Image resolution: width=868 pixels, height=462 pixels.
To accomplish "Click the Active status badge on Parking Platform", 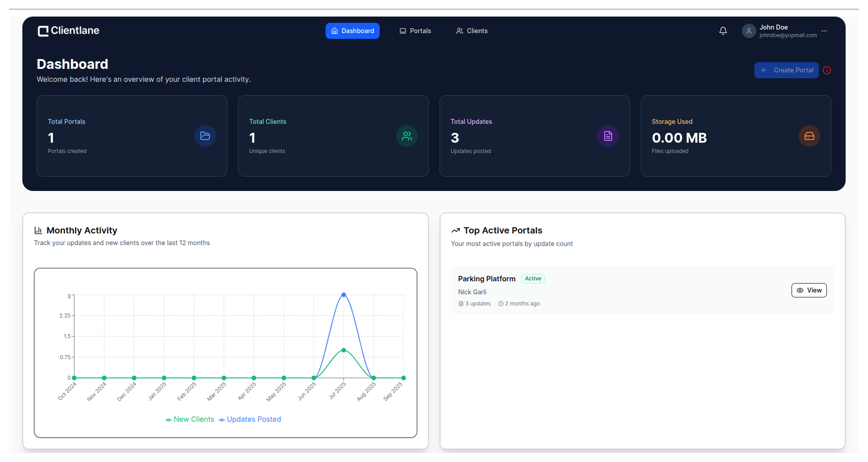I will point(533,279).
